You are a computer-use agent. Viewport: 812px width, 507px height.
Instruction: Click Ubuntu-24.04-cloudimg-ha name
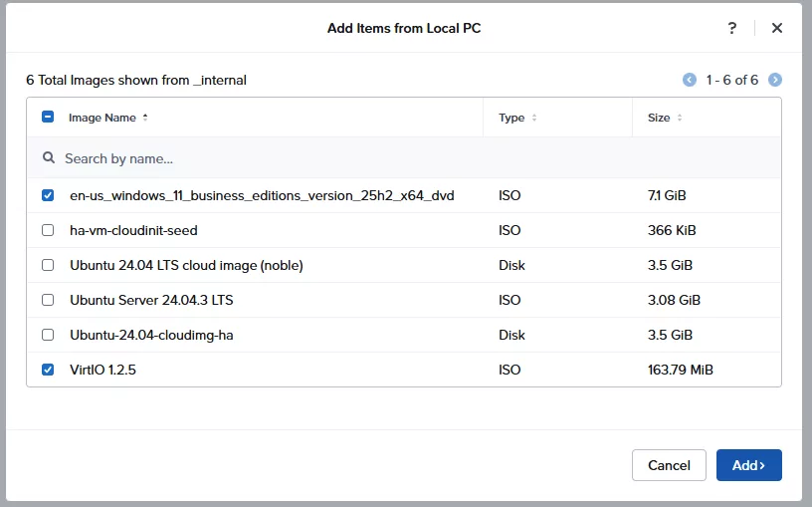coord(151,335)
